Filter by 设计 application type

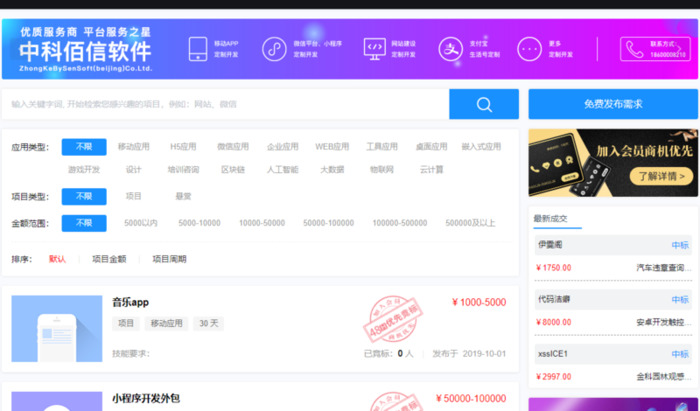133,170
